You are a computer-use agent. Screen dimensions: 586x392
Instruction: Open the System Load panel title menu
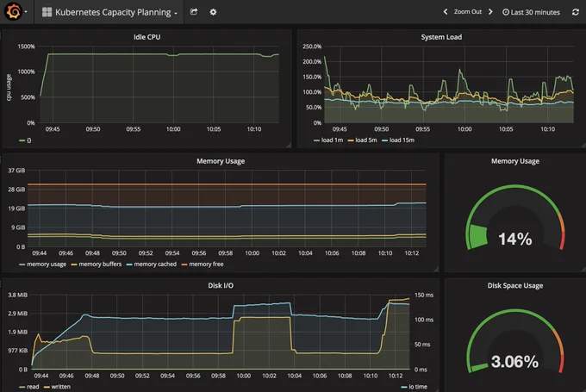click(x=441, y=37)
